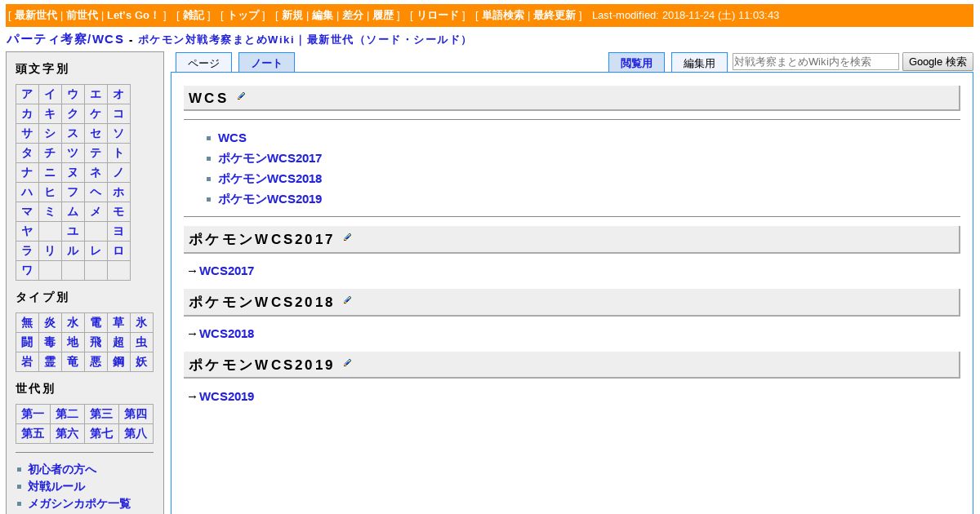Open the パーティ考察/WCS title link

tap(65, 39)
